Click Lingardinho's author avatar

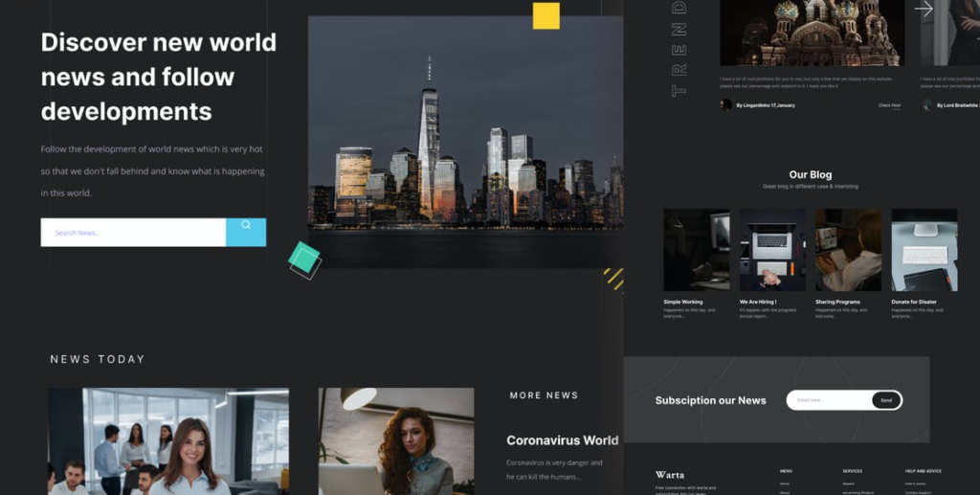(x=725, y=105)
